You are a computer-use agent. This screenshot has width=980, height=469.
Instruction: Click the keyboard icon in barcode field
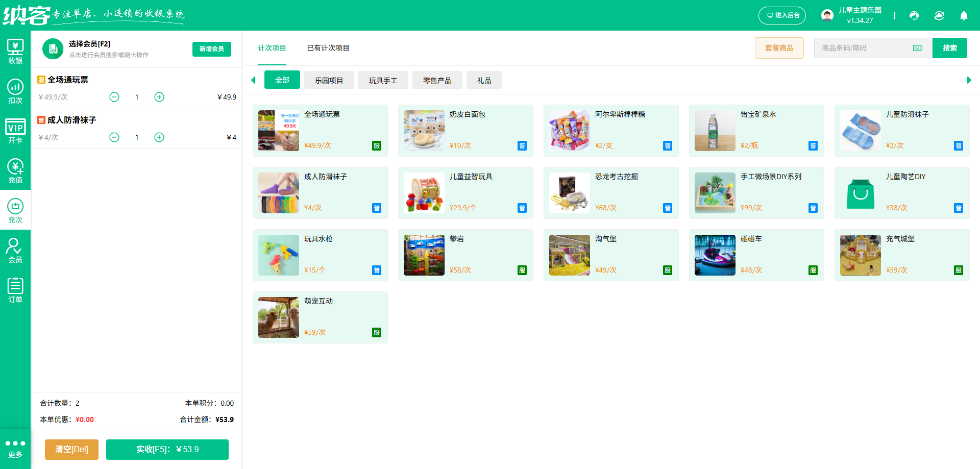click(918, 47)
